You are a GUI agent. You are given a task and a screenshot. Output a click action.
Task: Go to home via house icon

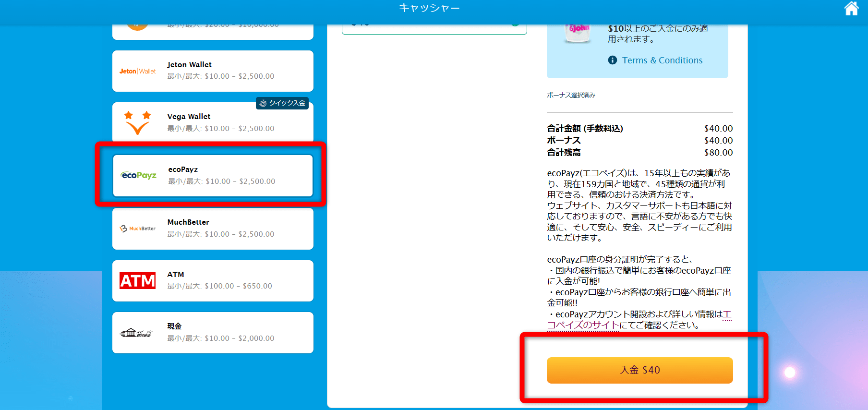[x=851, y=8]
